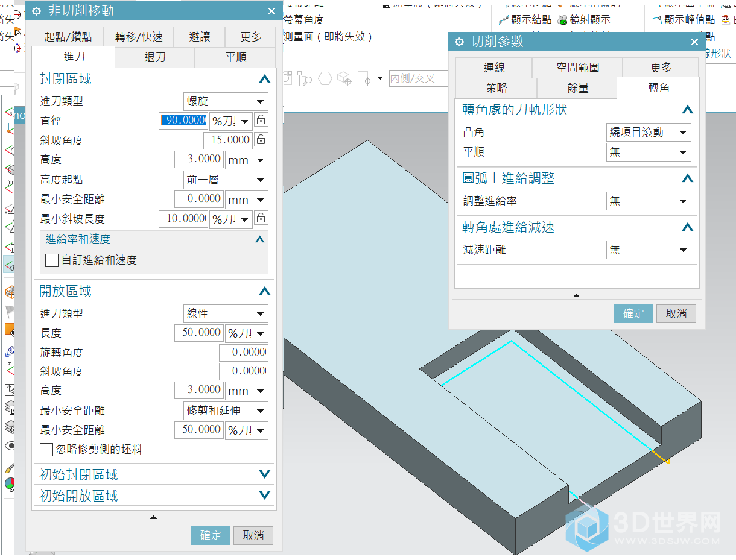
Task: Switch to 餘量 tab
Action: pos(577,88)
